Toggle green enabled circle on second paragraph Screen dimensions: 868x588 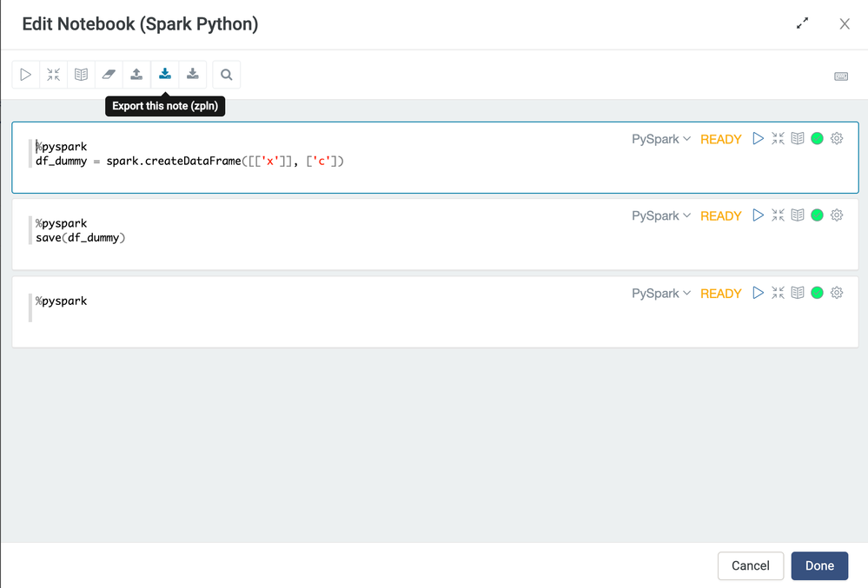tap(817, 215)
